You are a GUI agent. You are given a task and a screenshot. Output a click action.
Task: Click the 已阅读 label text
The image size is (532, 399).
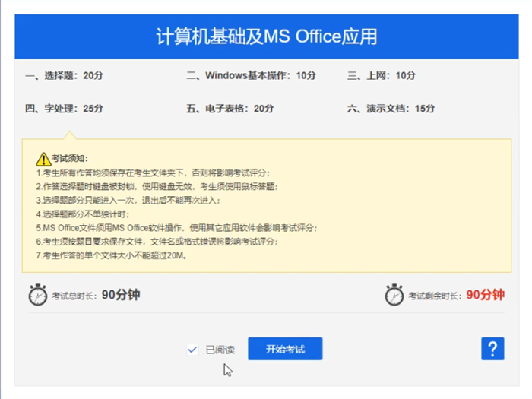click(x=220, y=350)
